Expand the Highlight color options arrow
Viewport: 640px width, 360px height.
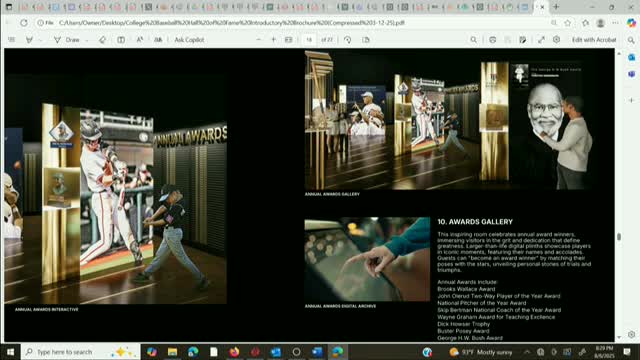pyautogui.click(x=40, y=40)
